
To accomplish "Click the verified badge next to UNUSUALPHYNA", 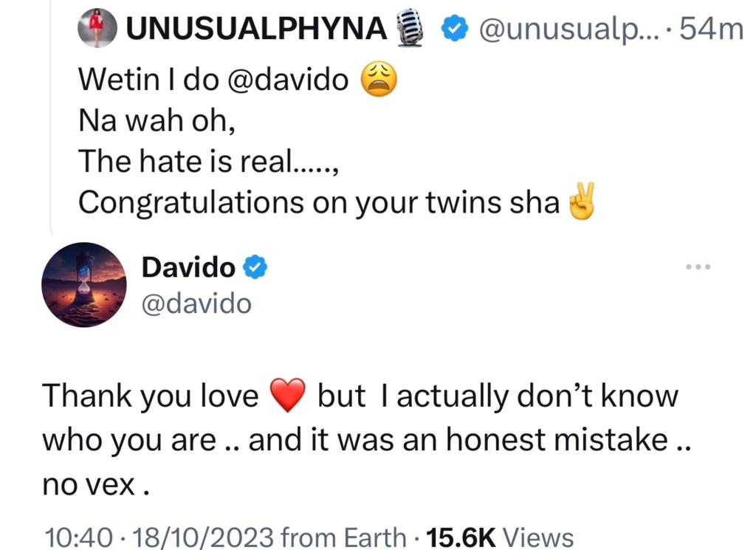I will click(x=453, y=29).
